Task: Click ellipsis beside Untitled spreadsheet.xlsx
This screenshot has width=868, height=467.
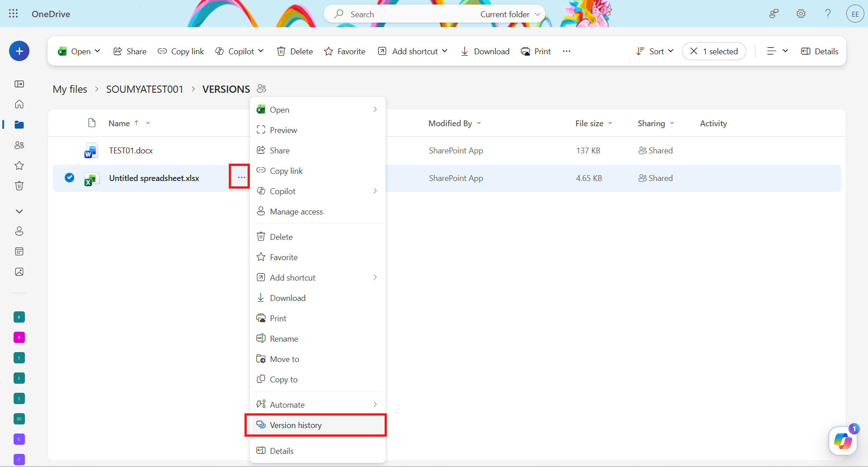Action: pos(241,177)
